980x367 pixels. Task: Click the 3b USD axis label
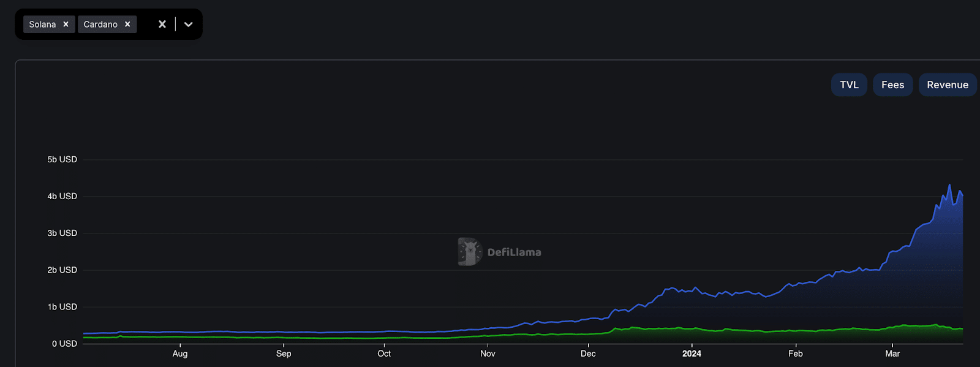(x=62, y=233)
